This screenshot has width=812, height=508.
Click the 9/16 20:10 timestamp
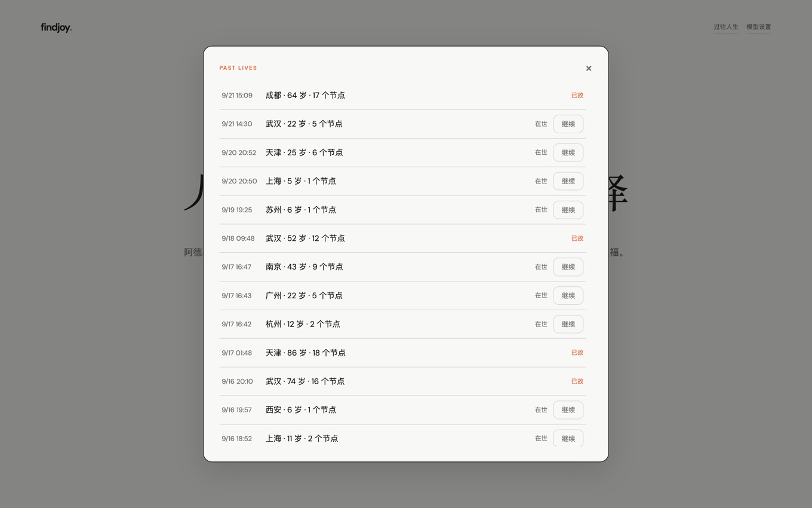[x=237, y=381]
